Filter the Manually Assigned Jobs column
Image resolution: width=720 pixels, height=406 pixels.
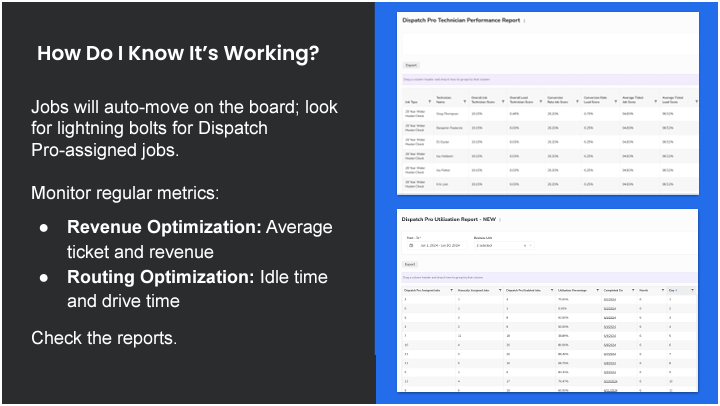[x=500, y=290]
